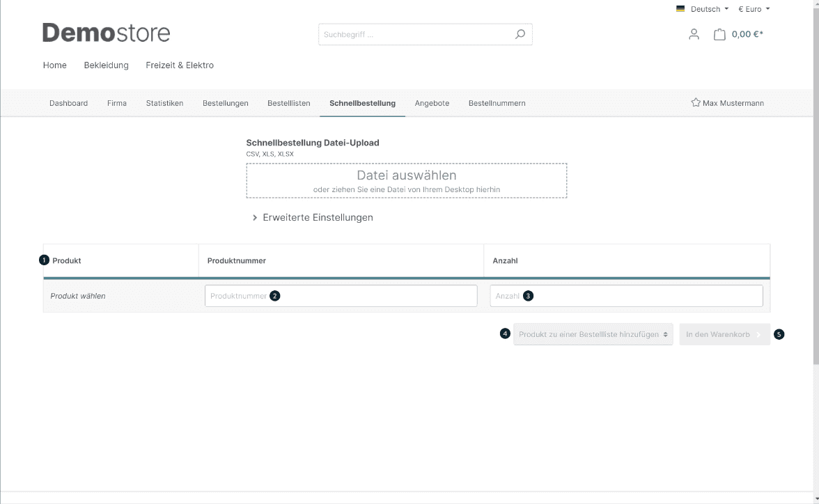Open the Bestellungen tab

[x=225, y=103]
